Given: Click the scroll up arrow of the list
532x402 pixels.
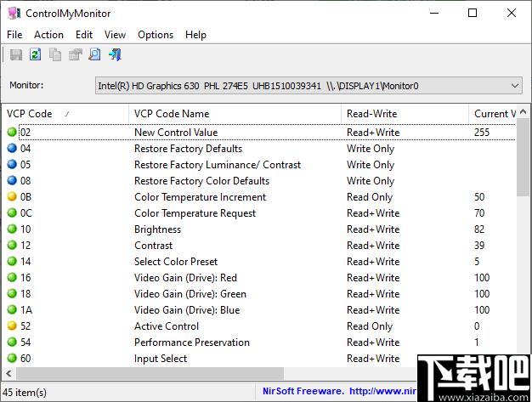Looking at the screenshot, I should click(523, 111).
